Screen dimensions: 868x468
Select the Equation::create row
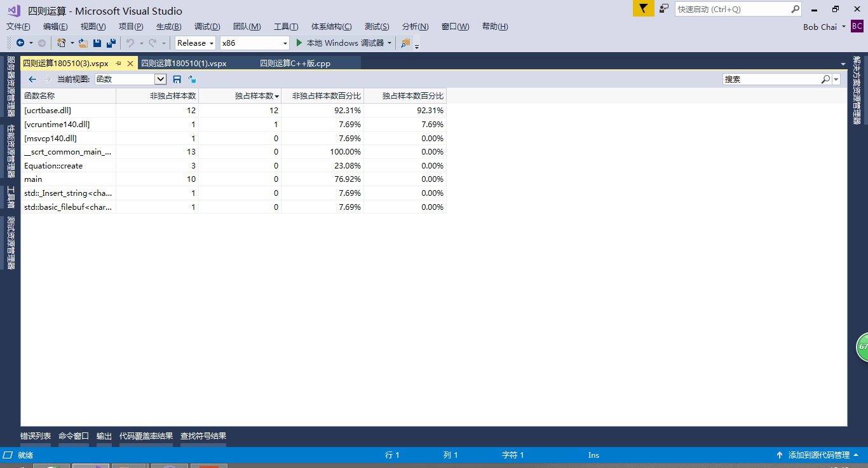(53, 166)
